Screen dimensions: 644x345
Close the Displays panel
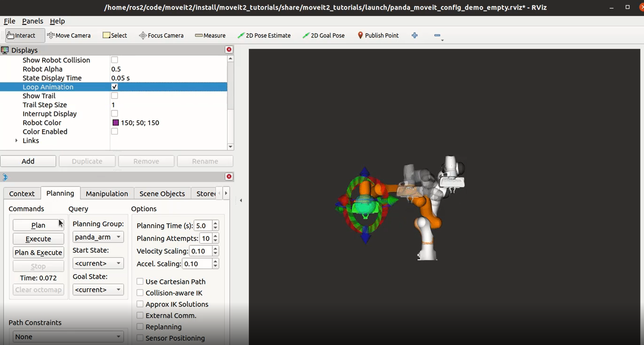pyautogui.click(x=229, y=50)
